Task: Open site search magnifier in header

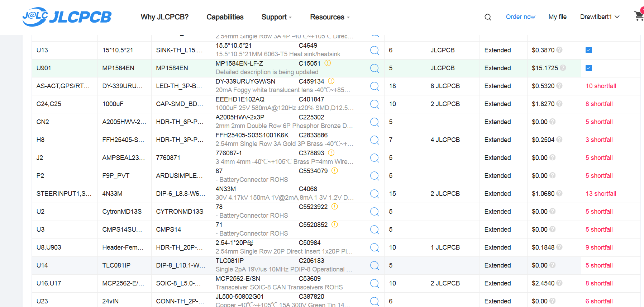Action: pyautogui.click(x=488, y=17)
